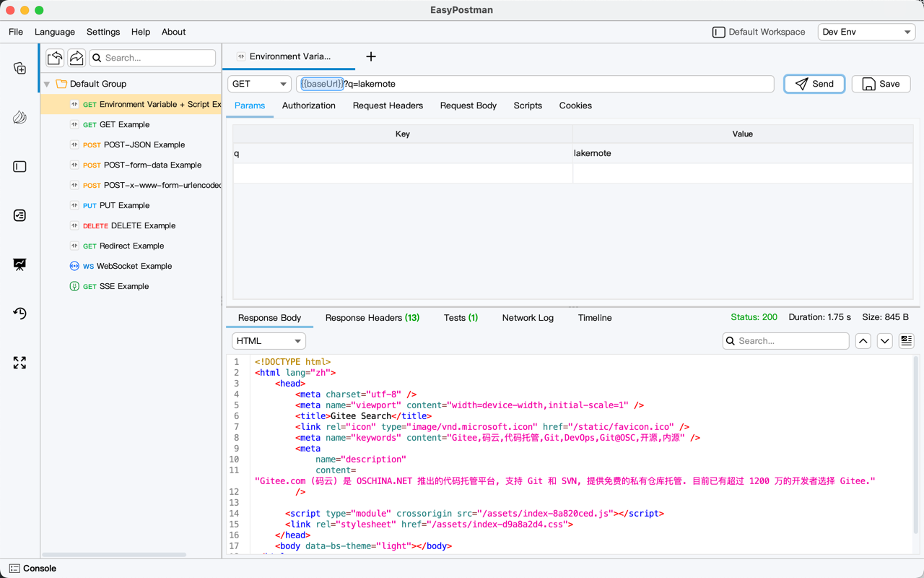Click the collection list horizontal scrollbar
Screen dimensions: 924x578
point(115,555)
